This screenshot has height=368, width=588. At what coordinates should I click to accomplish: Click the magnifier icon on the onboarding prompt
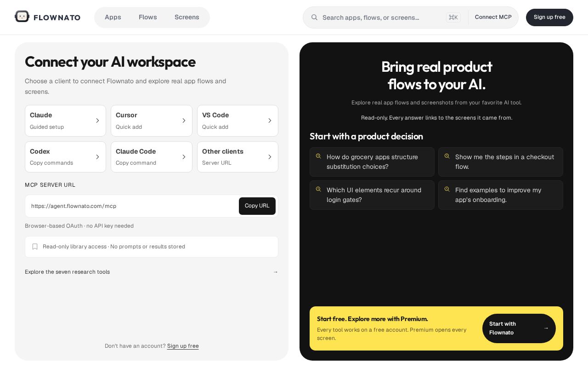(x=447, y=190)
